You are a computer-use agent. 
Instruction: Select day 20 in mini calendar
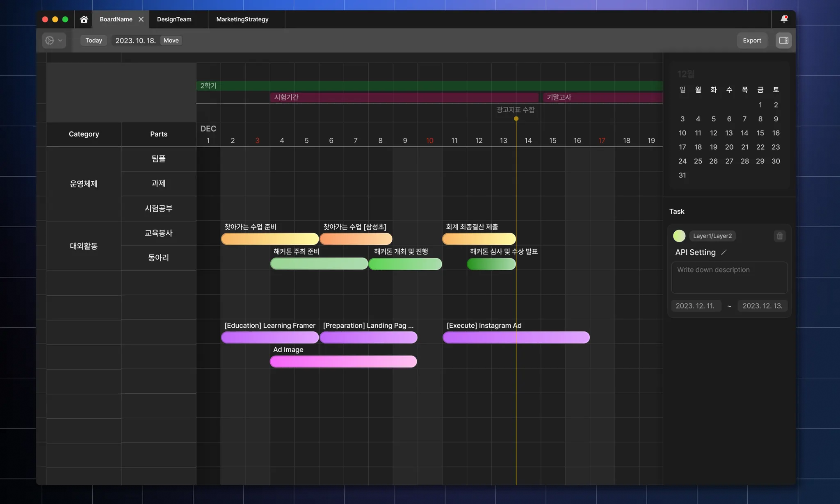point(729,147)
